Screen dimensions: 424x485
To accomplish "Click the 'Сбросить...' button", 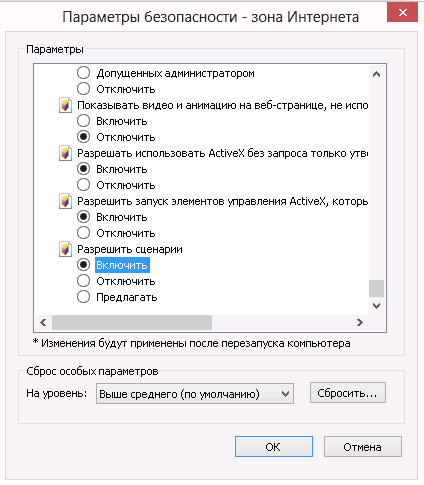I will [x=348, y=393].
